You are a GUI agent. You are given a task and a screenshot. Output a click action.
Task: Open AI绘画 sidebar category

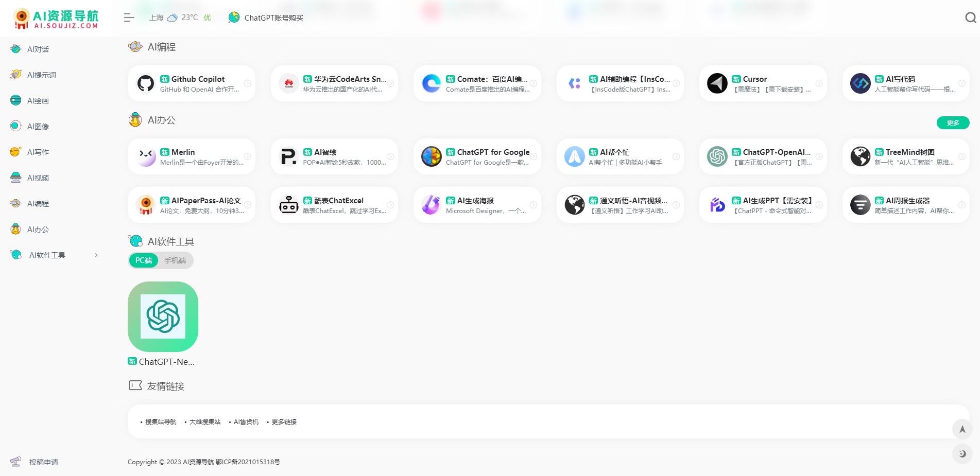38,101
